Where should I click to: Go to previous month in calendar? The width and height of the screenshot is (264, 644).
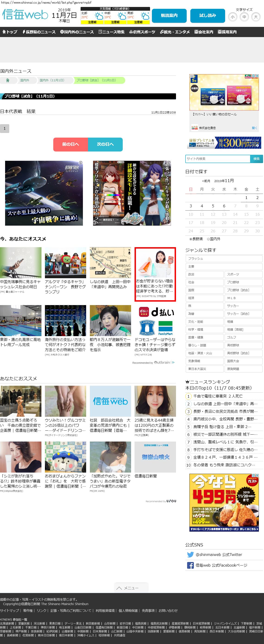(206, 181)
